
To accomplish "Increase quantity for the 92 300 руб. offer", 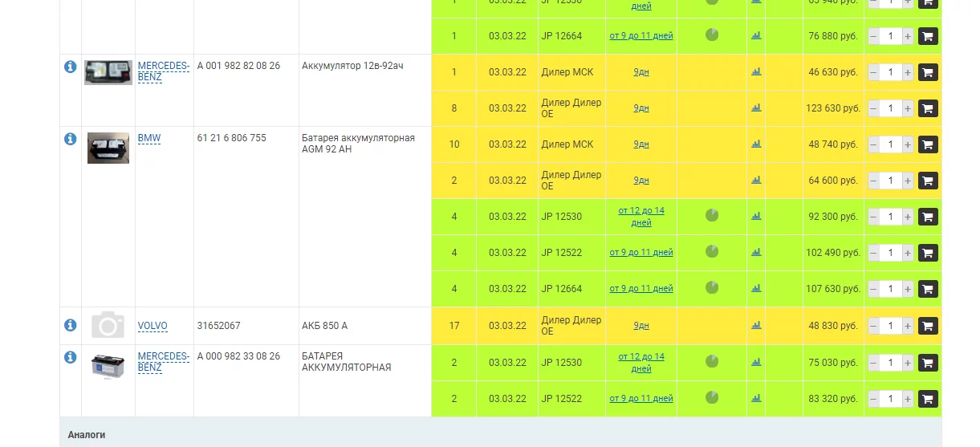I will point(908,217).
